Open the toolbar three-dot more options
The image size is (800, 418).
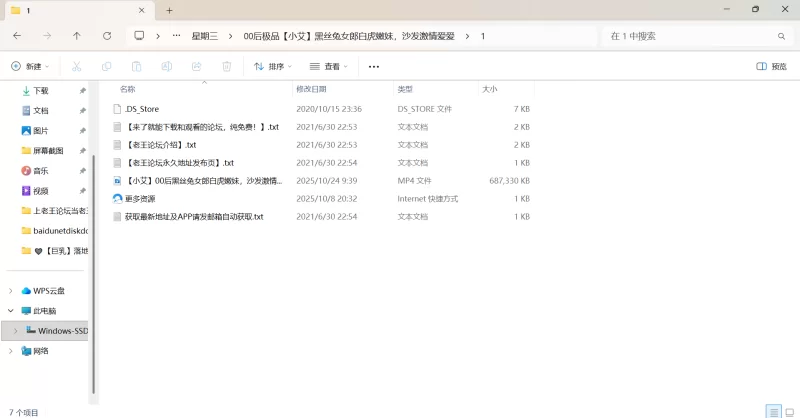374,66
